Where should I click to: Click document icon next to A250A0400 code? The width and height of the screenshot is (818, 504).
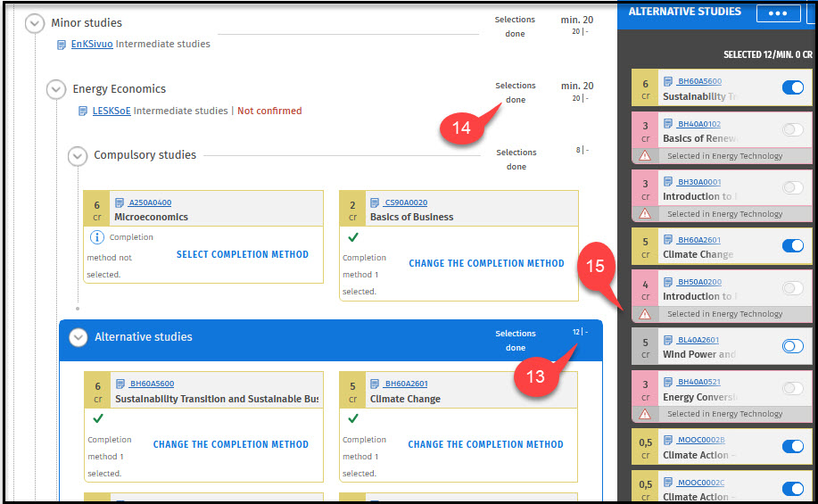[120, 202]
